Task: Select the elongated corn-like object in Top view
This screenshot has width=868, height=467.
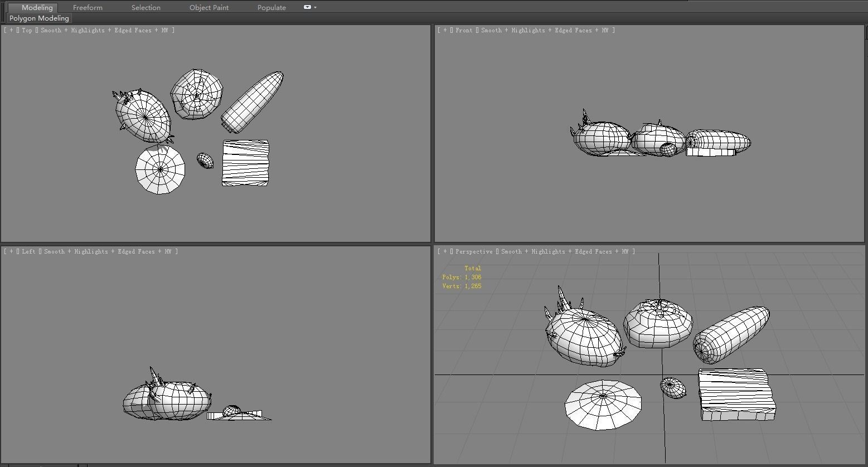Action: point(252,102)
